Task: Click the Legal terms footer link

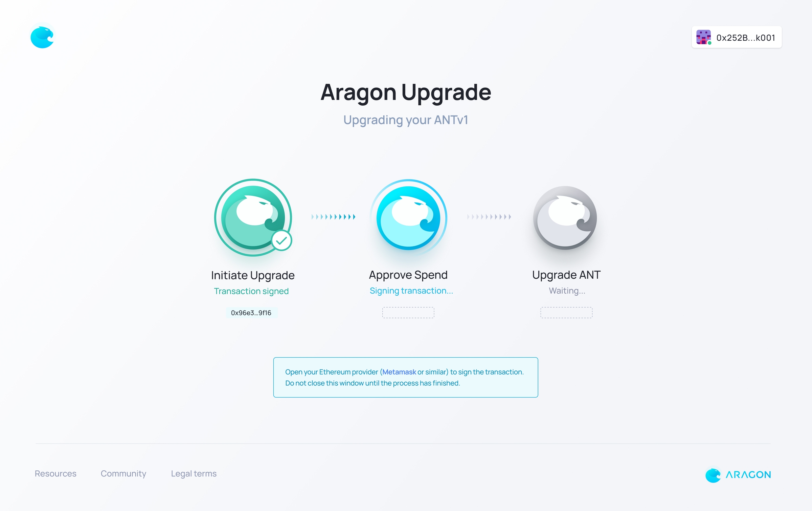Action: click(194, 473)
